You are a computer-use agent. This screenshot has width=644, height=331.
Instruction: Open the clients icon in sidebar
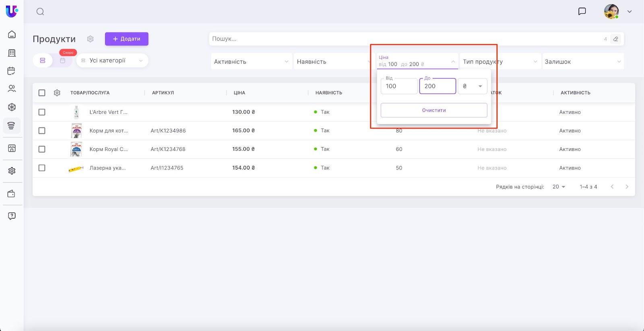pos(12,89)
